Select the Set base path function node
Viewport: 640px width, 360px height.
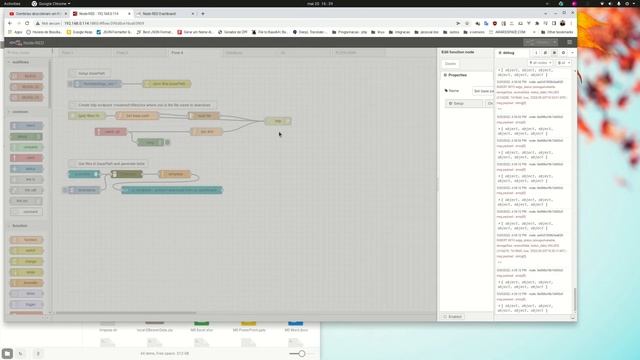[137, 116]
